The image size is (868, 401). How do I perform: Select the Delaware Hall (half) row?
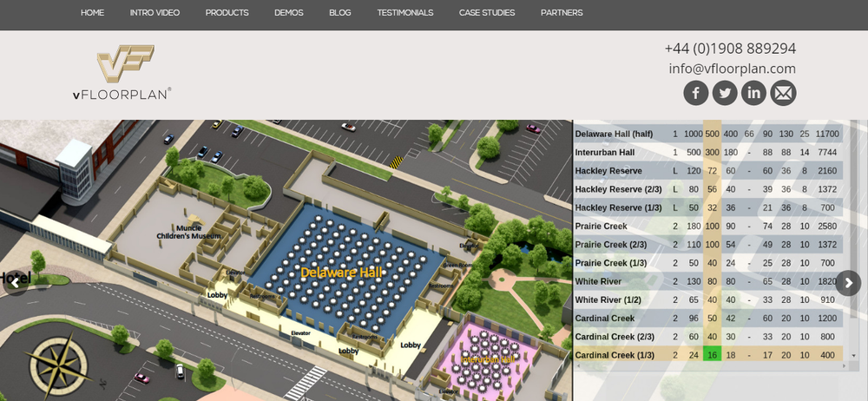(708, 134)
